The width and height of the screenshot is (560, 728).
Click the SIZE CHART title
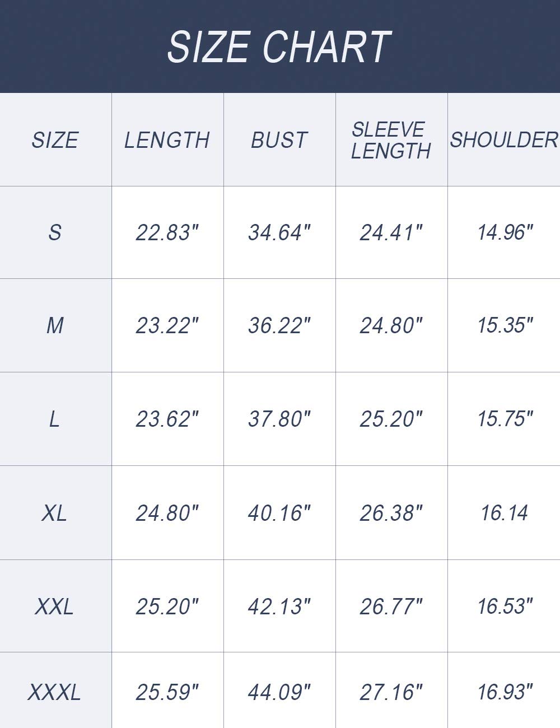pos(279,46)
